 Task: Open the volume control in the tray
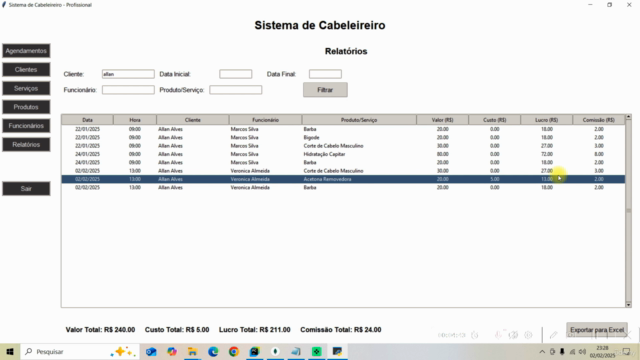(582, 352)
